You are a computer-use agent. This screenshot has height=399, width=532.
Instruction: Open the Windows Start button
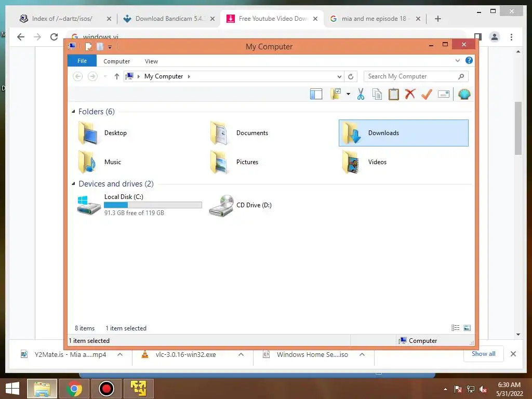(12, 389)
